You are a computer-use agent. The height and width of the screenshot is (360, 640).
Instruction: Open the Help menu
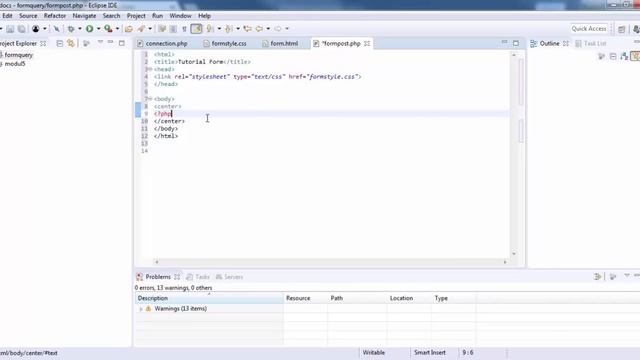click(x=204, y=16)
